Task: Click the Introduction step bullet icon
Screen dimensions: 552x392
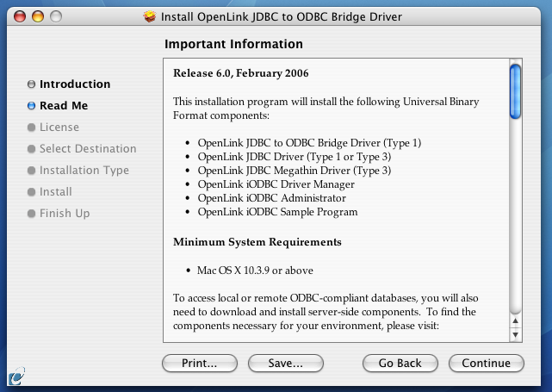Action: coord(31,84)
